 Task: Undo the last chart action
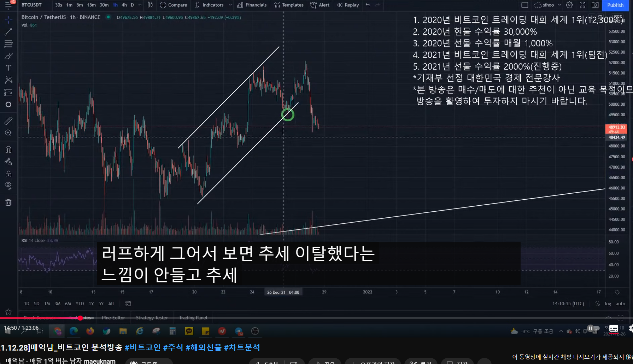(x=368, y=5)
